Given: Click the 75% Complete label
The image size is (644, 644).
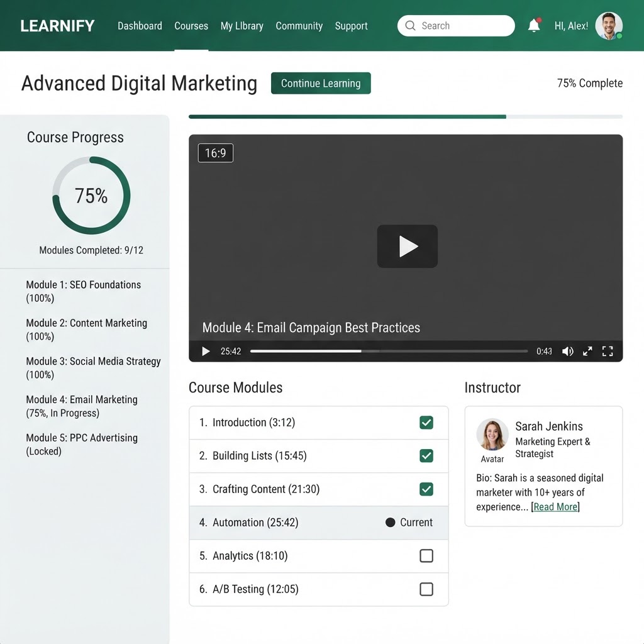Looking at the screenshot, I should 590,83.
